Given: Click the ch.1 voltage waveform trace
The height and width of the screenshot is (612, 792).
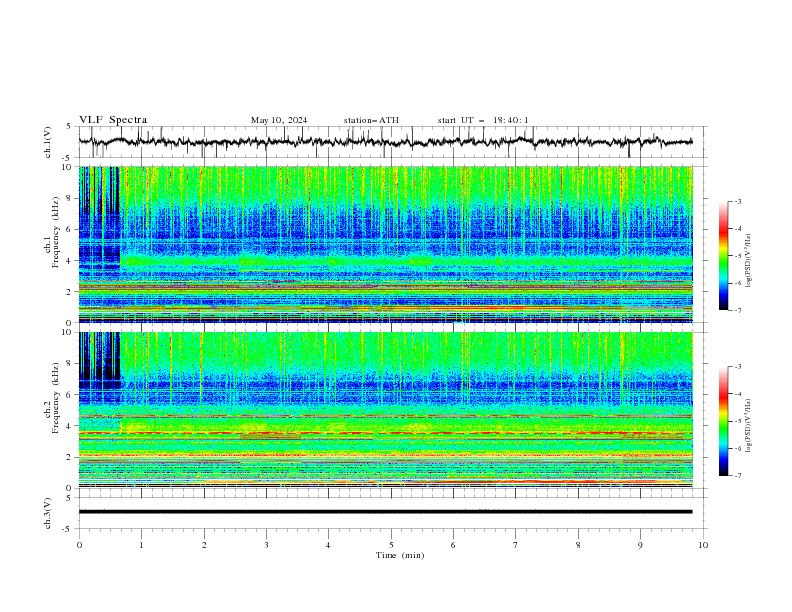Looking at the screenshot, I should 385,142.
